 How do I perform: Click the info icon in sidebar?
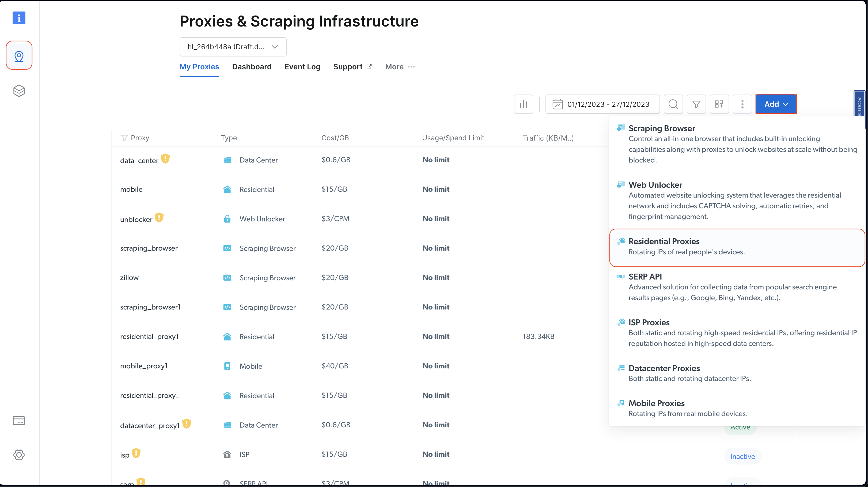pos(19,18)
